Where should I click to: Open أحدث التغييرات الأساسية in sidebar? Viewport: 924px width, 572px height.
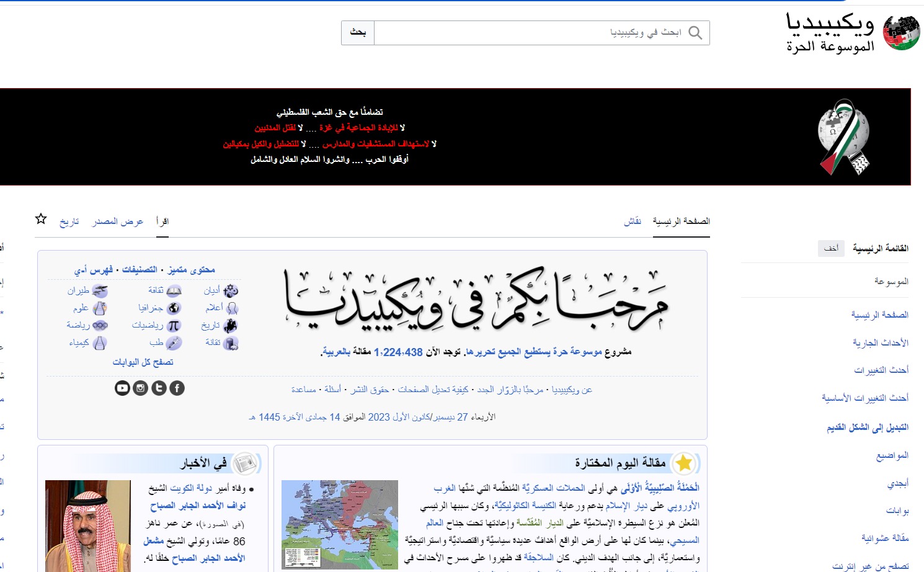[x=866, y=397]
